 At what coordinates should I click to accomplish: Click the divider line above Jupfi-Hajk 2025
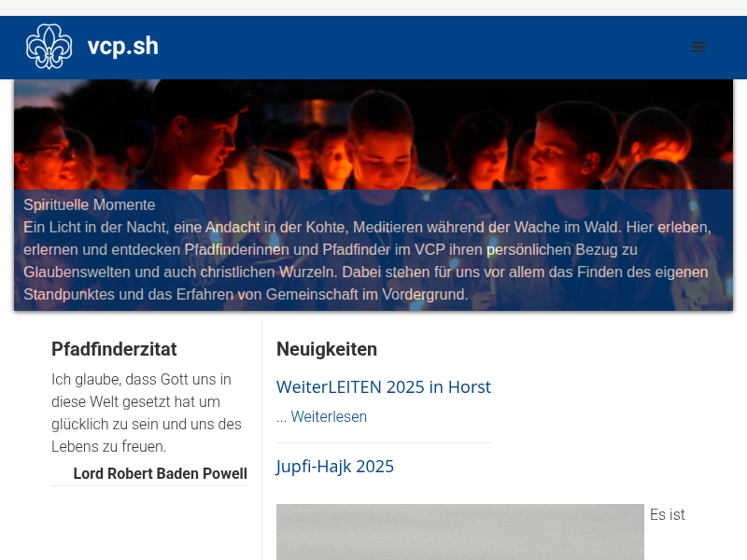tap(383, 442)
